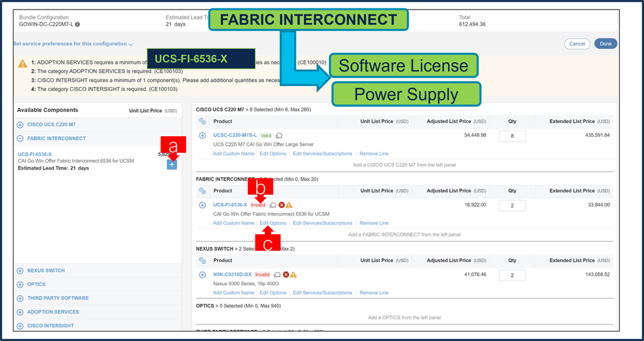
Task: Open UCS-FI-6536-X link in selected products table
Action: pos(230,205)
